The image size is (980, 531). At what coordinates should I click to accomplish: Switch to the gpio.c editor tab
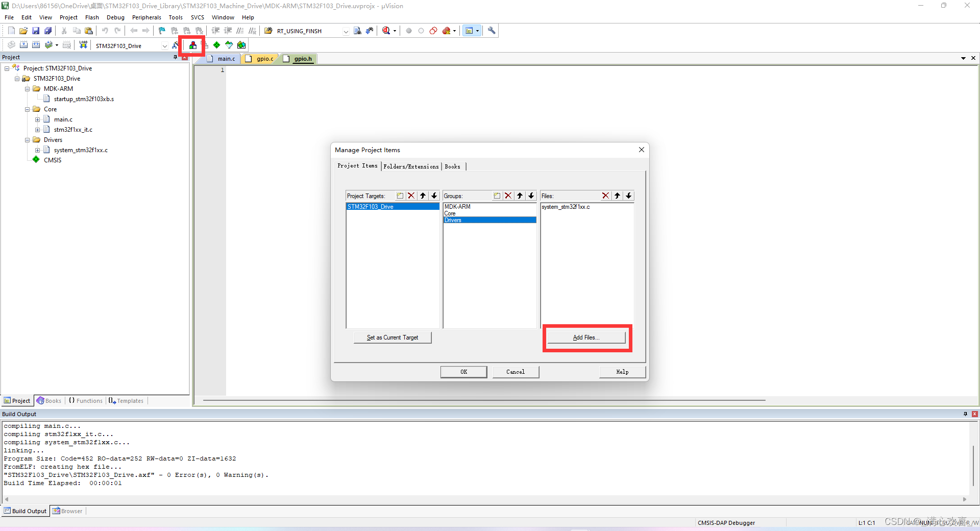click(x=260, y=59)
